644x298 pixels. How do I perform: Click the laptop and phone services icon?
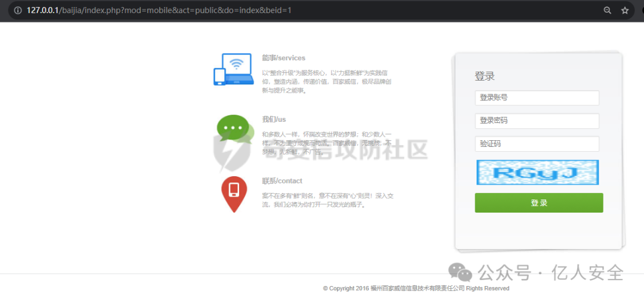[233, 69]
